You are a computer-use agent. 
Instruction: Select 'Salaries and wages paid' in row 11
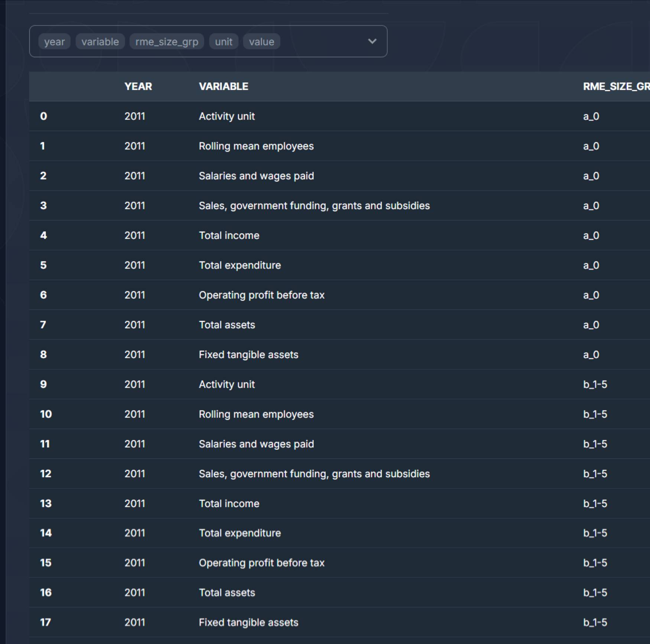coord(256,444)
